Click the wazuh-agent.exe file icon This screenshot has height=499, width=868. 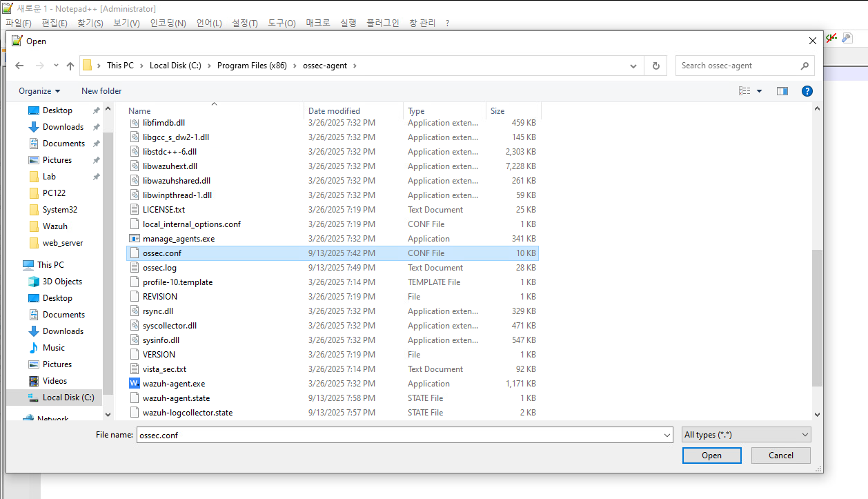[x=135, y=384]
